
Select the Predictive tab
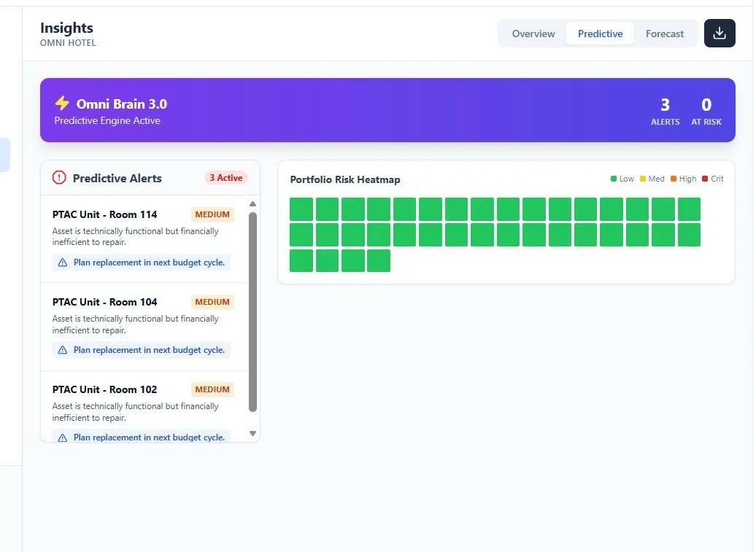(x=601, y=34)
